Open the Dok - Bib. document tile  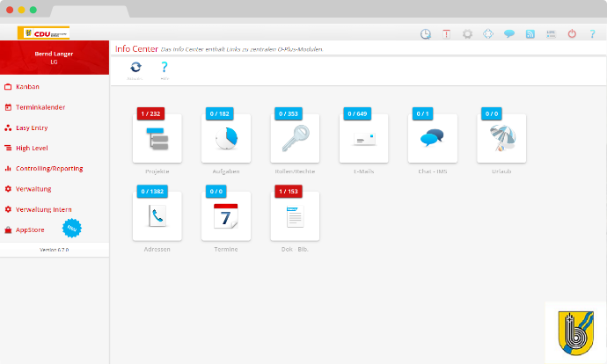tap(295, 216)
